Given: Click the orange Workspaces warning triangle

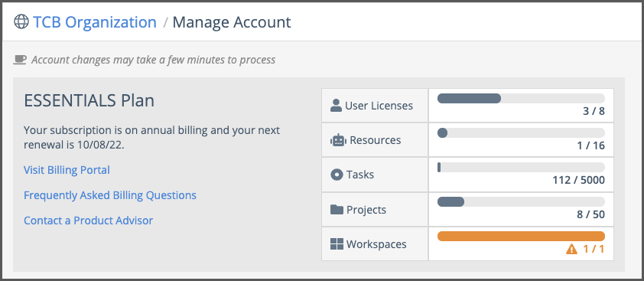Looking at the screenshot, I should coord(571,249).
